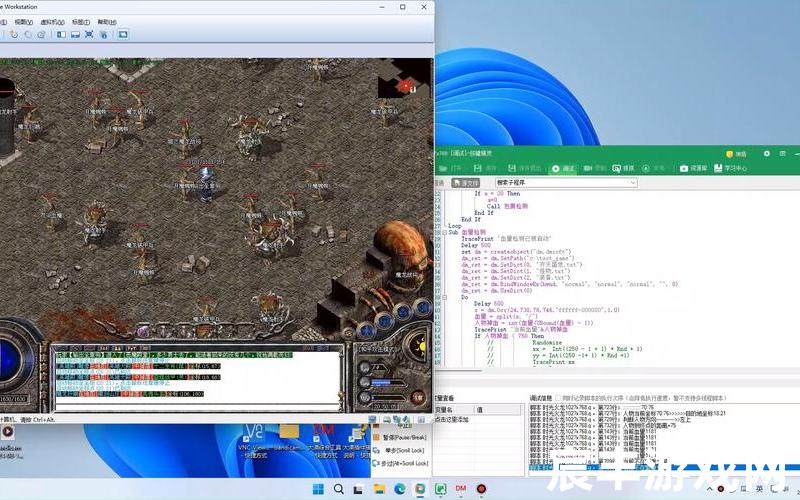Click the 打开 button in script editor toolbar
Screen dimensions: 800x500
pos(450,168)
